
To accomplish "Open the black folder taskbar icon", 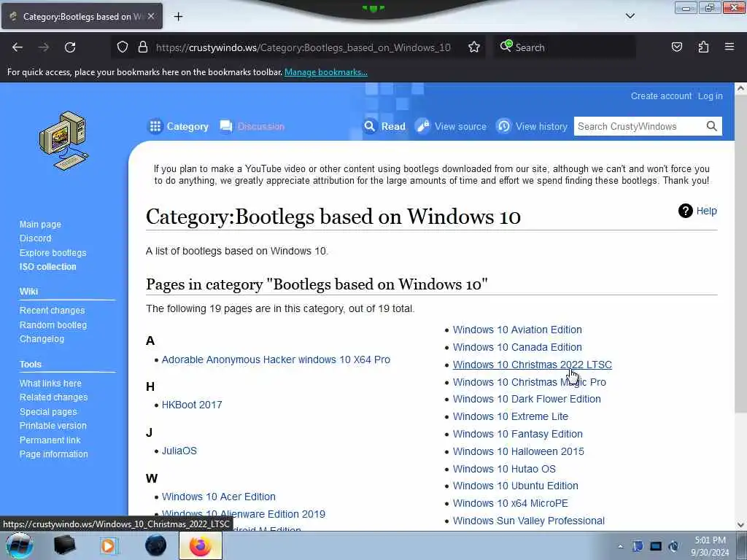I will 64,545.
